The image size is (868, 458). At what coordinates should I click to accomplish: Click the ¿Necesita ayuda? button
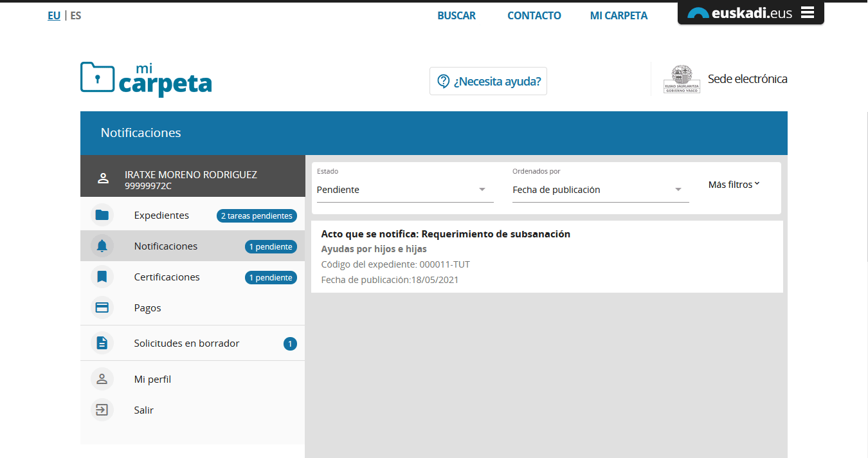[x=488, y=82]
